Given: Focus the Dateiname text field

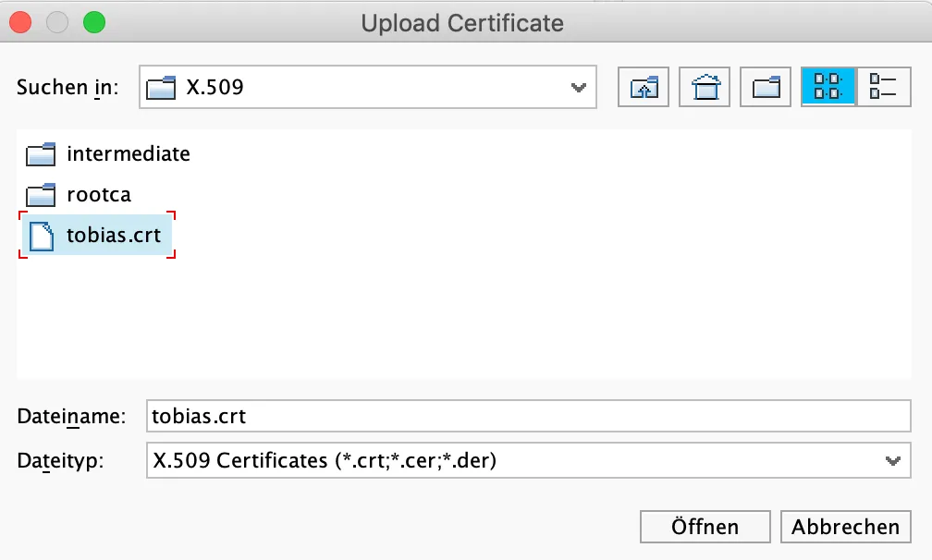Looking at the screenshot, I should click(528, 416).
